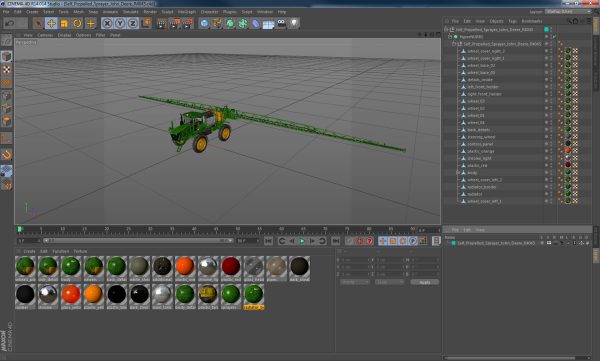Toggle the X axis lock
600x361 pixels.
(x=107, y=24)
